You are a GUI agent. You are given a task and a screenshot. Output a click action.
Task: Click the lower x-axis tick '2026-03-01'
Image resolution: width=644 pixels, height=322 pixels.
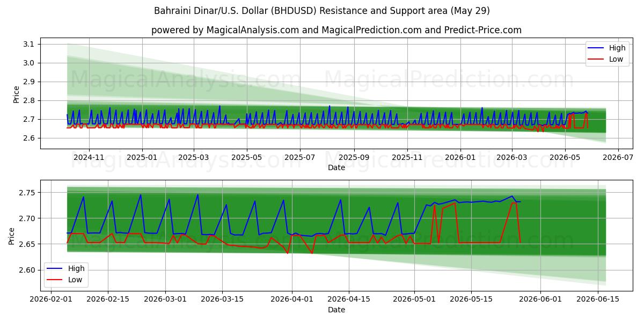pos(165,299)
